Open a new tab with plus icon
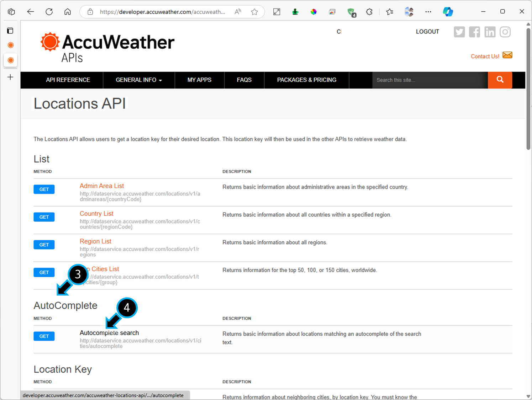 pyautogui.click(x=10, y=77)
